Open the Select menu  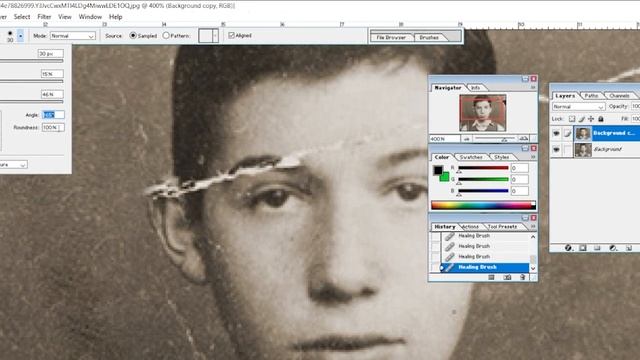pyautogui.click(x=22, y=17)
